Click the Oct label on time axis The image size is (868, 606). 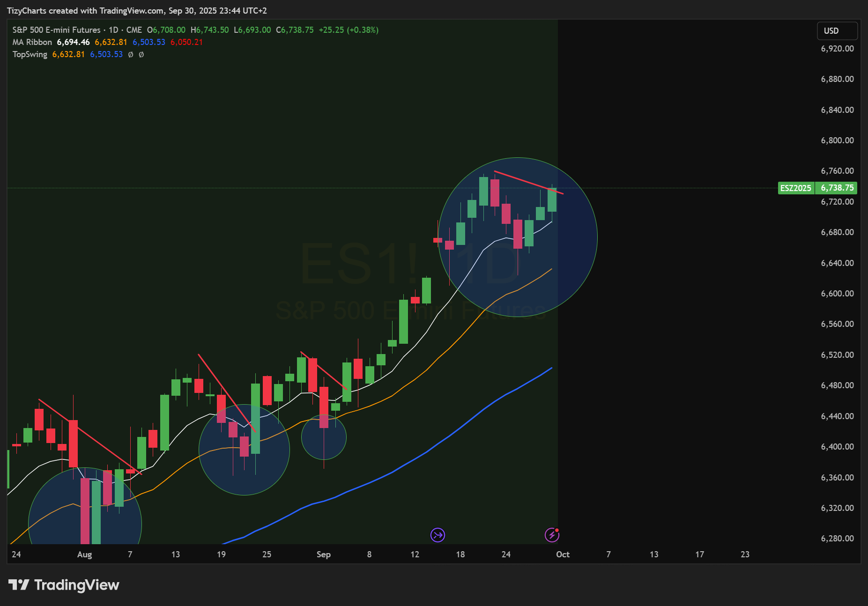(563, 554)
